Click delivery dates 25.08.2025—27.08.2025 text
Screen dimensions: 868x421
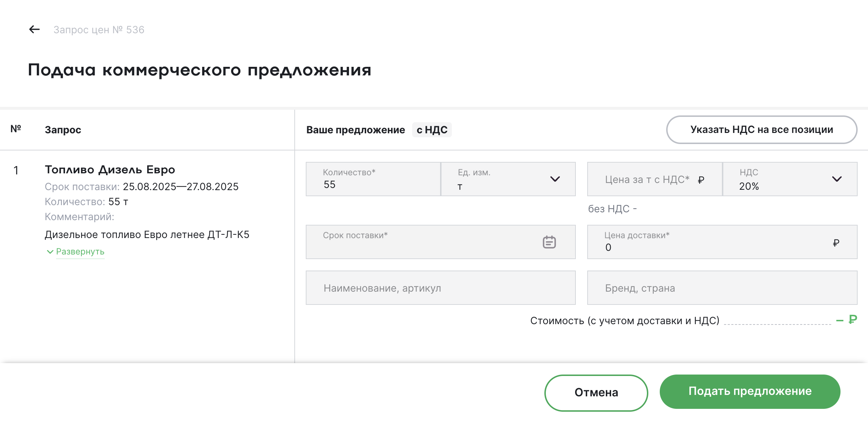point(180,187)
